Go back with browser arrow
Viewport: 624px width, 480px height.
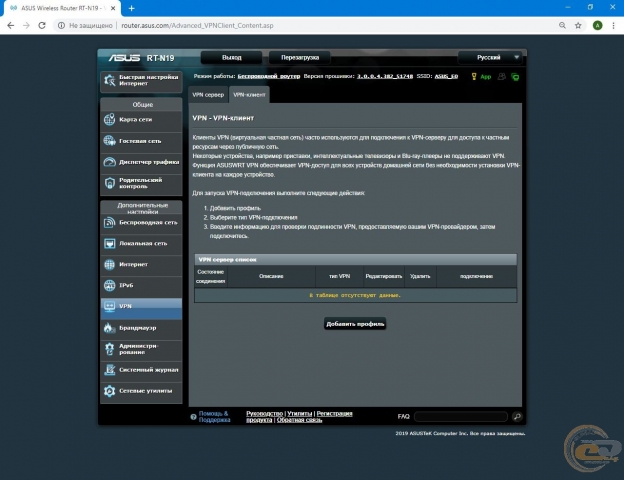[x=11, y=25]
